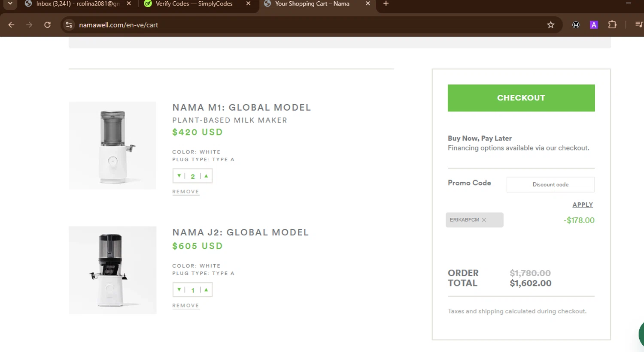
Task: Reload the Nama cart page
Action: click(x=47, y=25)
